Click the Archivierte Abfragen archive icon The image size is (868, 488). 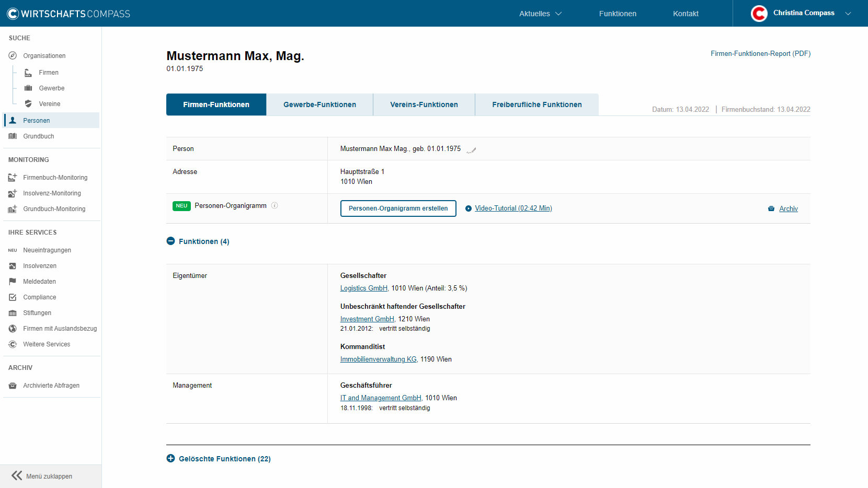tap(13, 386)
